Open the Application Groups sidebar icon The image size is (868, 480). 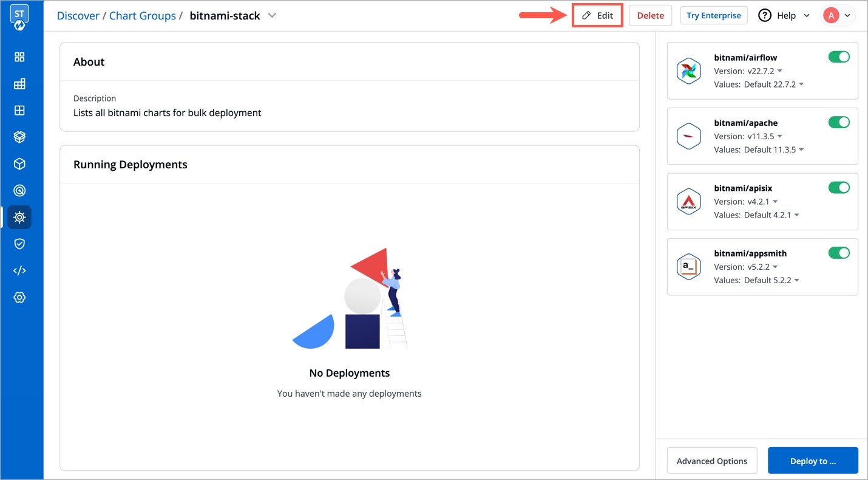(x=19, y=84)
